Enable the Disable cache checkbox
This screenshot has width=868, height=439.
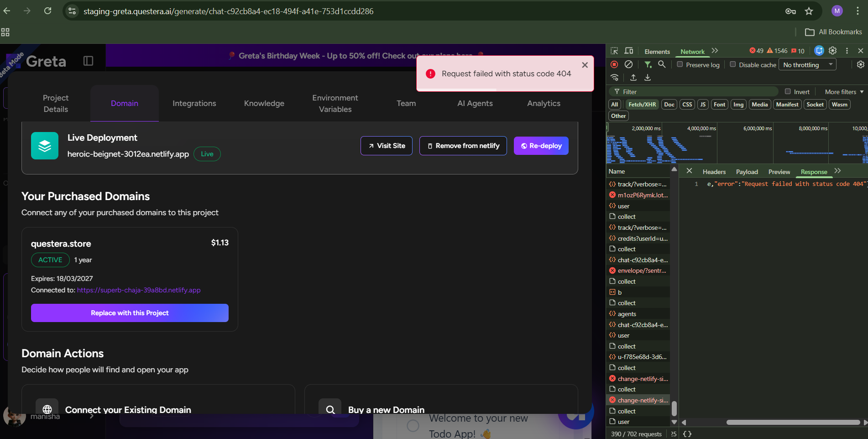[x=733, y=64]
